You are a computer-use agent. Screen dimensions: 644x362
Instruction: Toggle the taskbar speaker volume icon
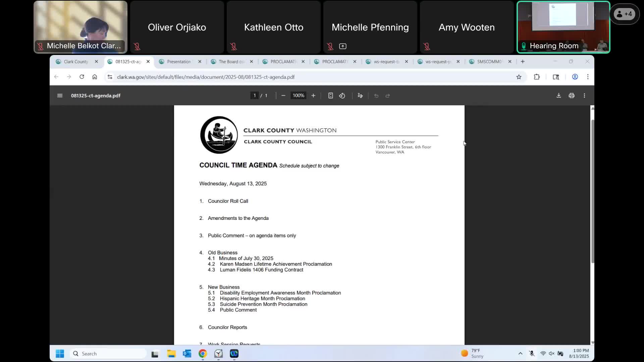551,353
